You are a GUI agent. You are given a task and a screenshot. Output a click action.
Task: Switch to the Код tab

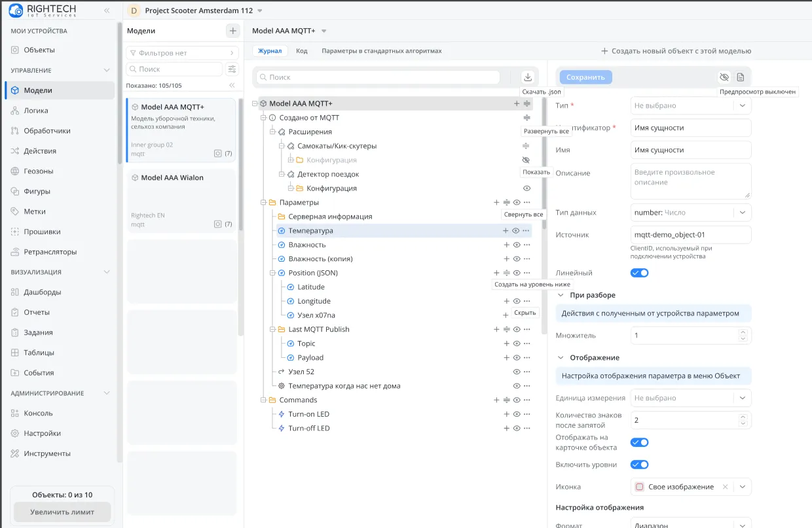pyautogui.click(x=302, y=51)
